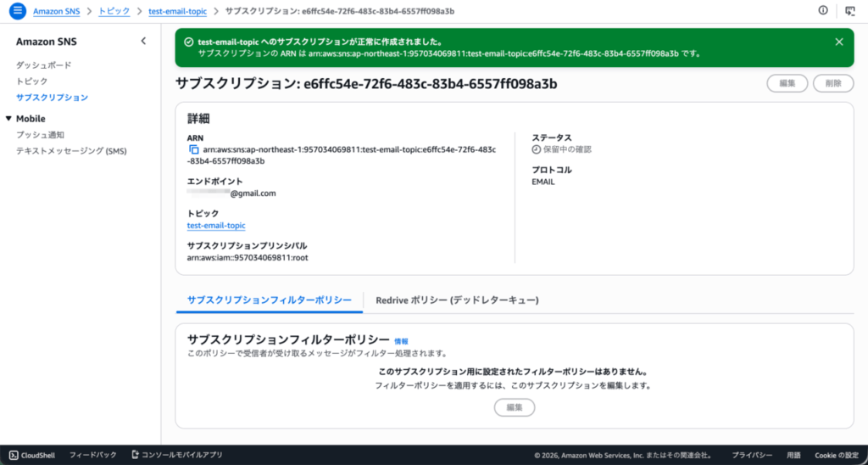Click the 情報 link beside filter policy heading
868x465 pixels.
401,341
